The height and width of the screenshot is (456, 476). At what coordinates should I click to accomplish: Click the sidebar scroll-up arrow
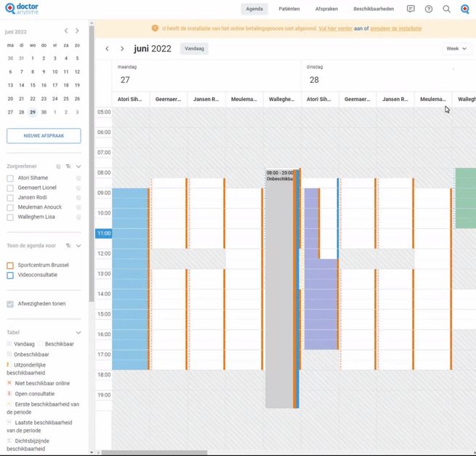click(92, 23)
